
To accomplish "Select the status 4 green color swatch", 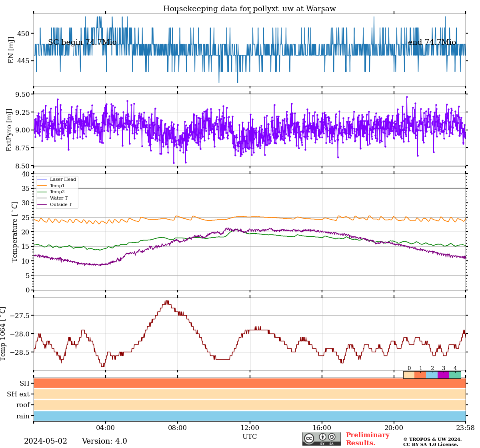I will 455,375.
